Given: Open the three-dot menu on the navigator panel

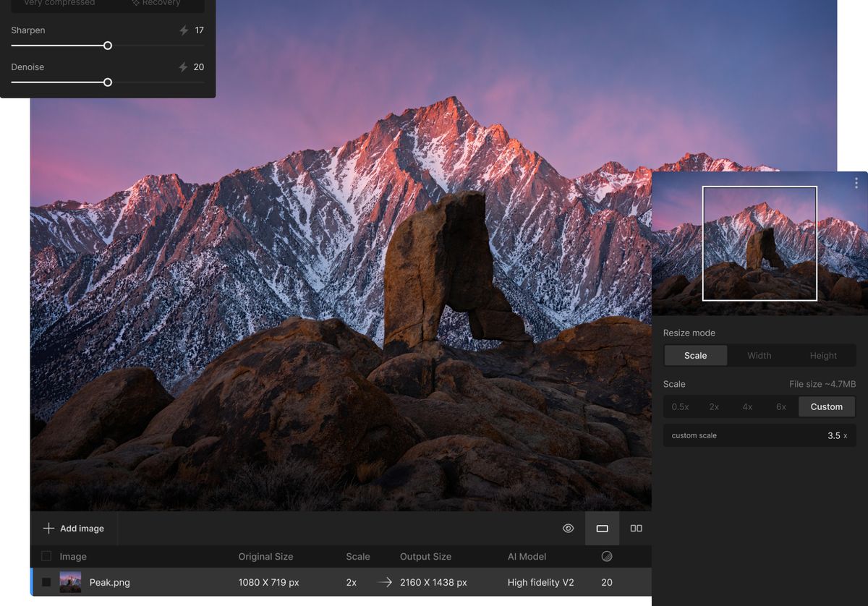Looking at the screenshot, I should (x=856, y=182).
